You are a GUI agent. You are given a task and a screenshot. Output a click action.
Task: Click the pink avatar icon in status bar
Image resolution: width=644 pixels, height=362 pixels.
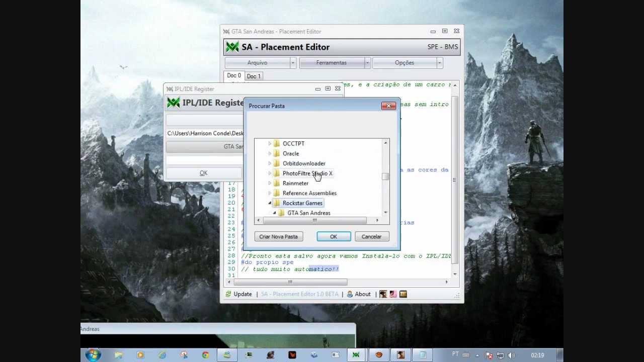click(393, 294)
